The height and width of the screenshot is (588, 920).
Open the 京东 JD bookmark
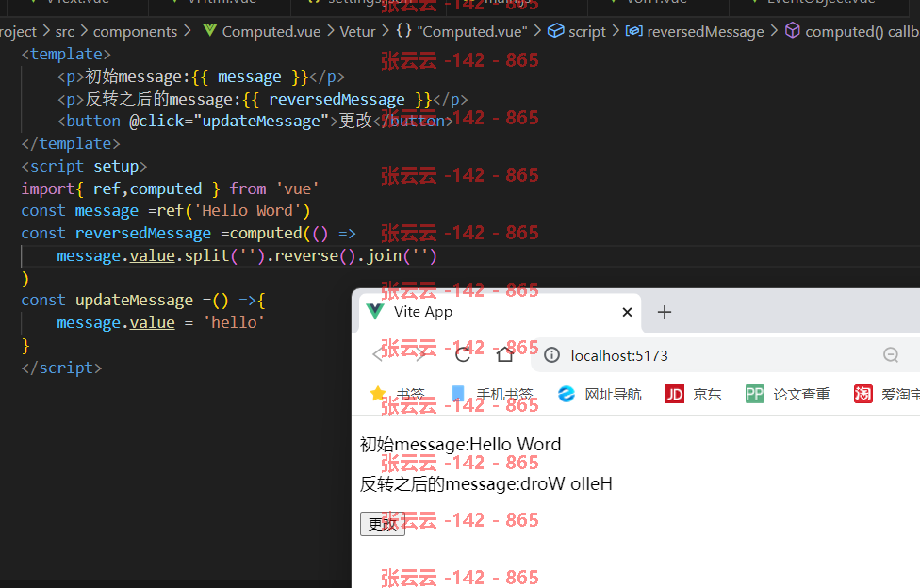coord(693,394)
